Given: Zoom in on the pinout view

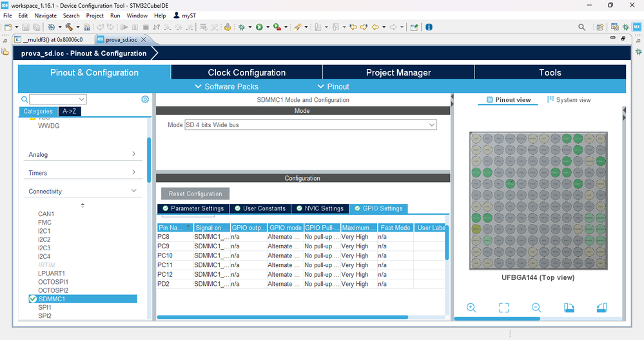Looking at the screenshot, I should coord(471,308).
